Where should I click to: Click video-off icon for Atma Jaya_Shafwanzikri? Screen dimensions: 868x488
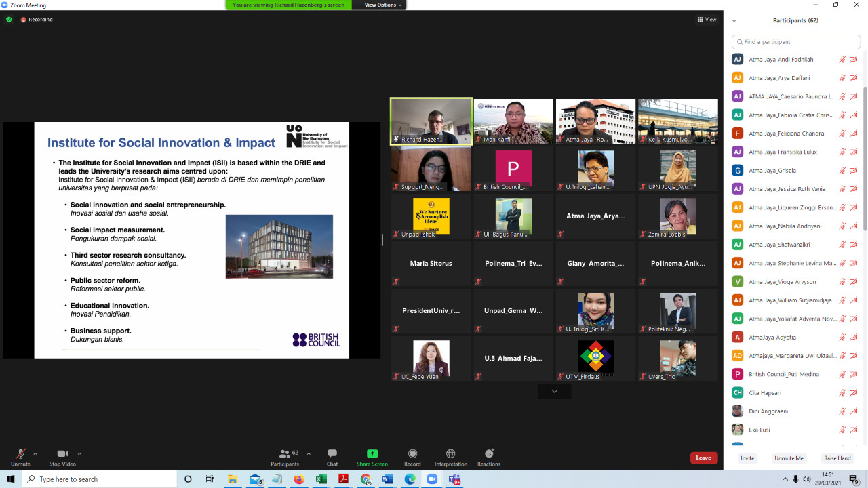pos(854,245)
